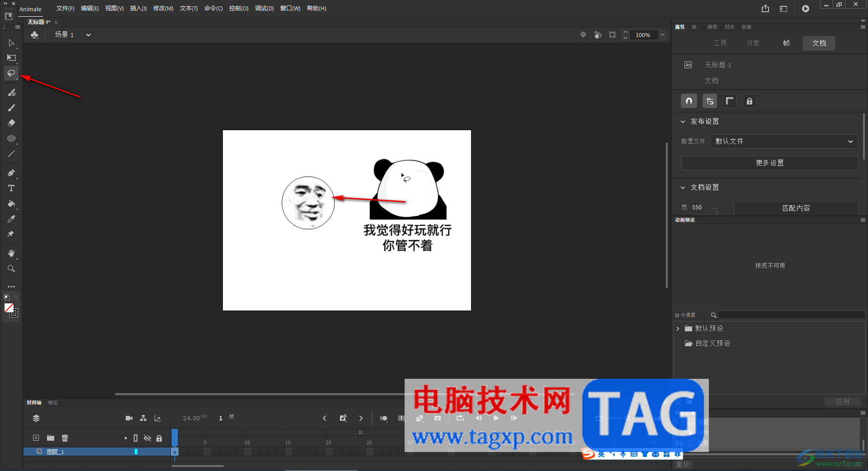
Task: Activate the Pen tool
Action: tap(11, 173)
